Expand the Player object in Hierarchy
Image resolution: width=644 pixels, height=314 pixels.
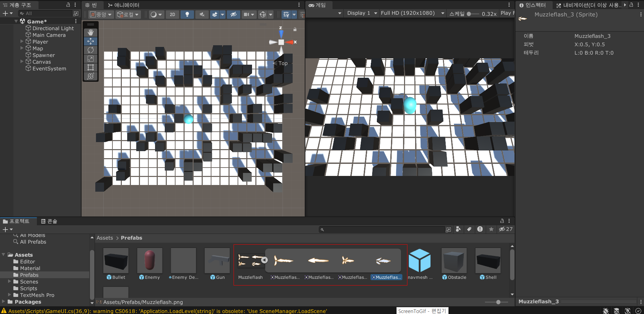tap(22, 42)
